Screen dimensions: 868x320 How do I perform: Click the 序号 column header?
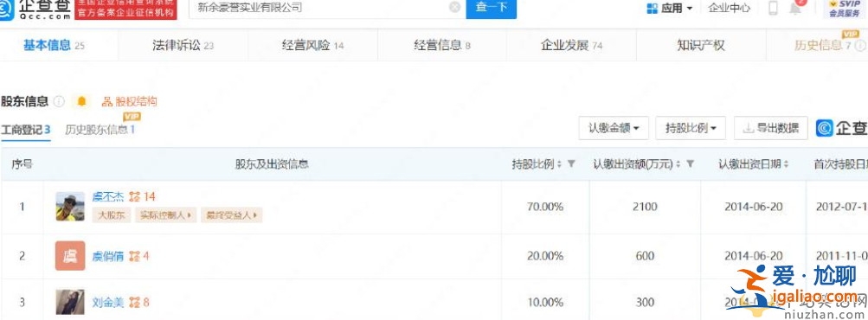pyautogui.click(x=22, y=164)
